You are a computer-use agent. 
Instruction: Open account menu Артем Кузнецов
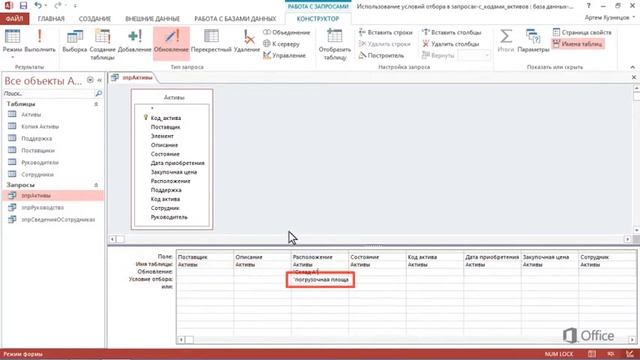pyautogui.click(x=610, y=18)
